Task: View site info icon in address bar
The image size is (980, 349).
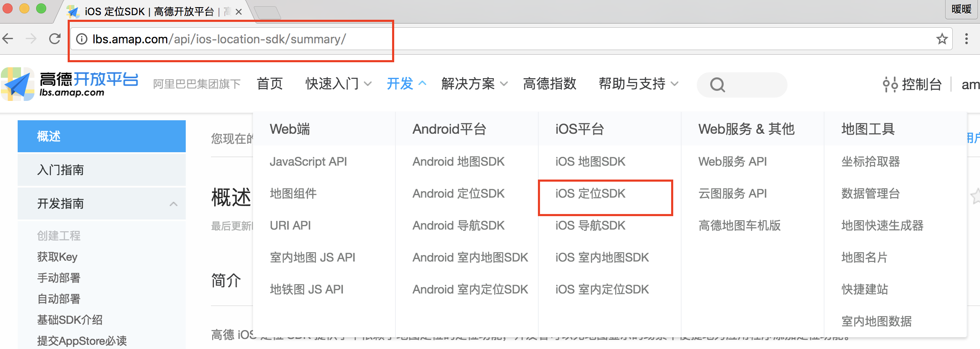Action: pos(82,39)
